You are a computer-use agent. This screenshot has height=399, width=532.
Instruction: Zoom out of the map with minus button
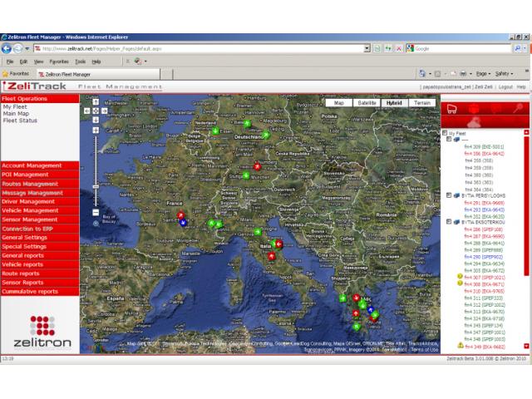96,213
